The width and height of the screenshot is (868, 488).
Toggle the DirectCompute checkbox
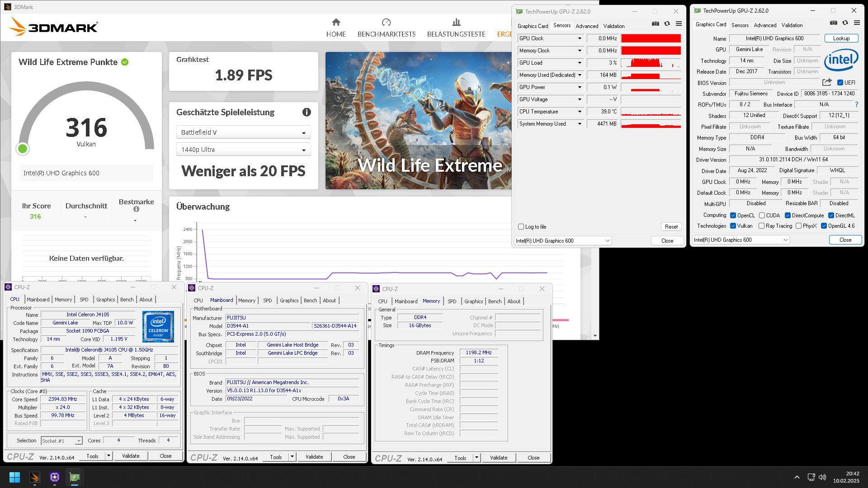(788, 216)
